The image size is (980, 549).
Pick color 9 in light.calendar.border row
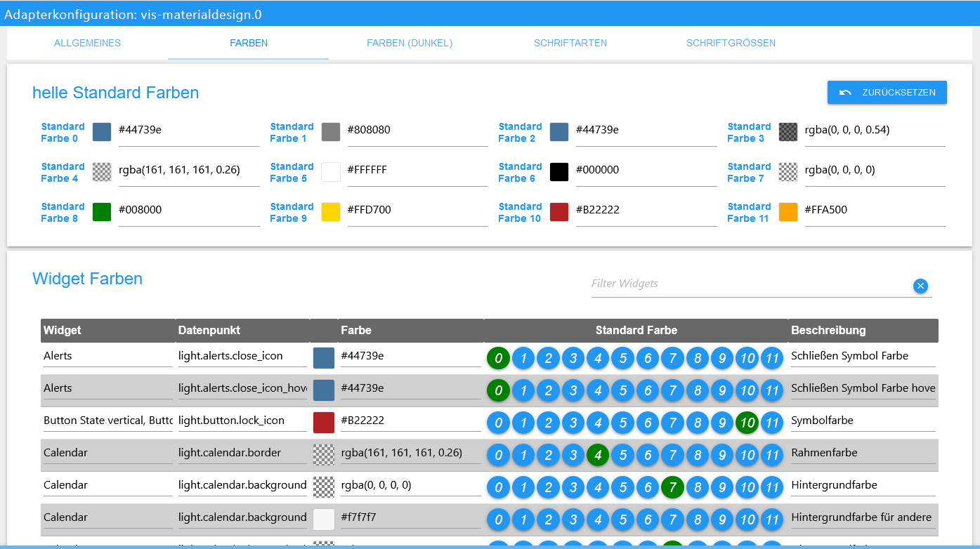[x=722, y=456]
